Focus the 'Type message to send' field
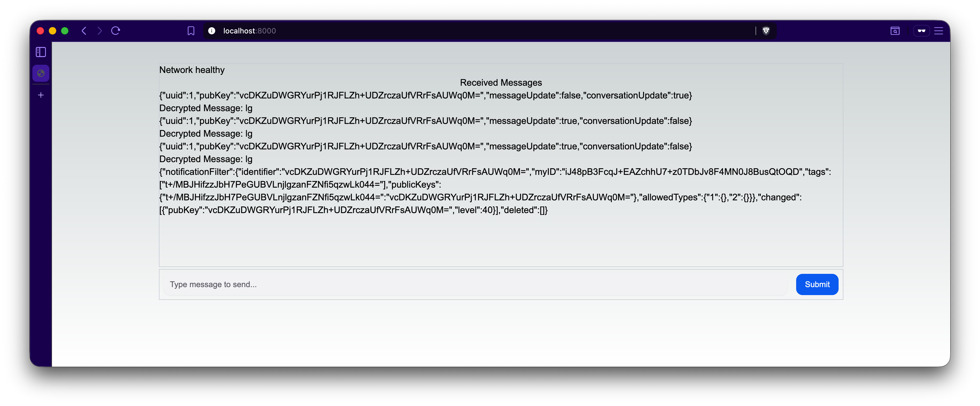Screen dimensions: 980x406 click(x=476, y=285)
